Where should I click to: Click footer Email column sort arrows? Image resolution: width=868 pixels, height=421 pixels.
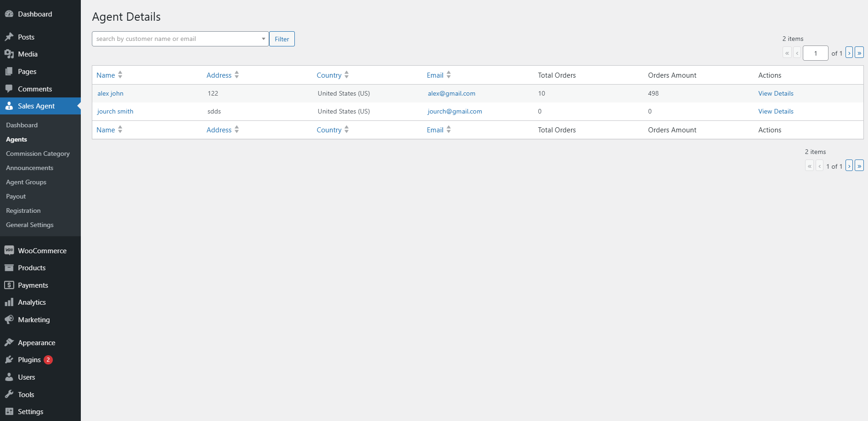click(x=449, y=130)
